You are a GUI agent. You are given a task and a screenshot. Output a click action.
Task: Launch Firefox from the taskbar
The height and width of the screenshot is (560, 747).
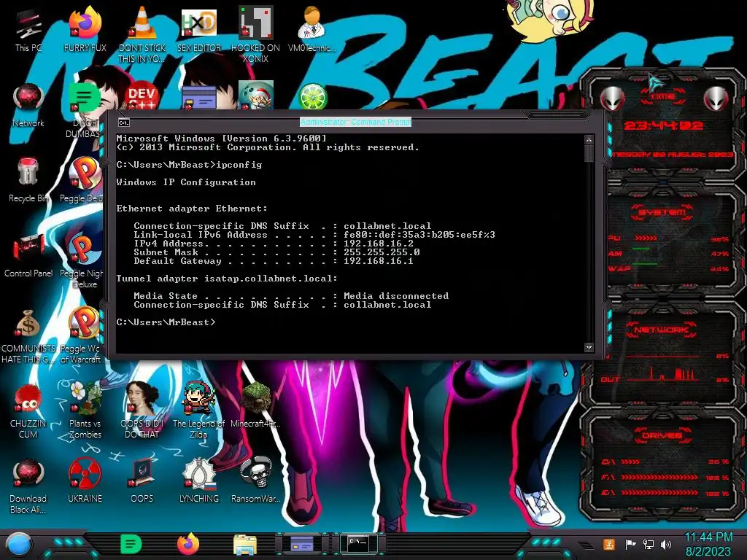tap(188, 544)
